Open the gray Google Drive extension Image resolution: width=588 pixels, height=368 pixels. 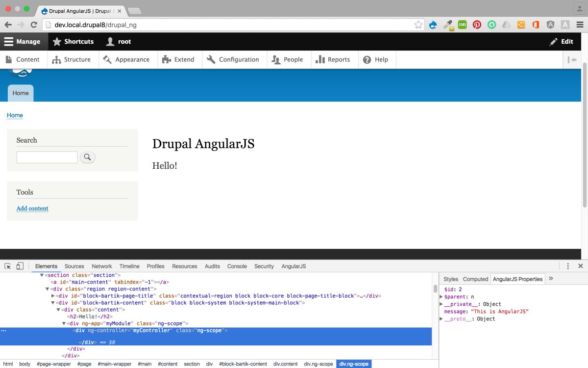click(x=506, y=25)
